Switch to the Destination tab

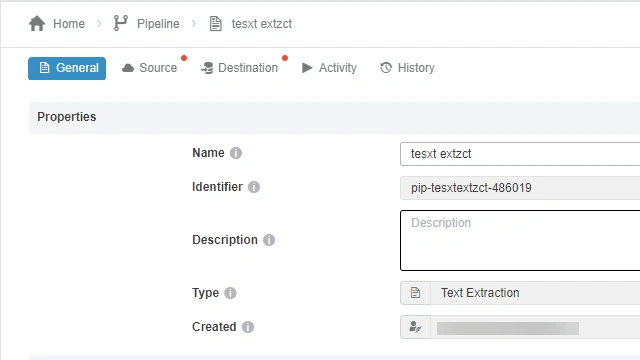point(240,68)
